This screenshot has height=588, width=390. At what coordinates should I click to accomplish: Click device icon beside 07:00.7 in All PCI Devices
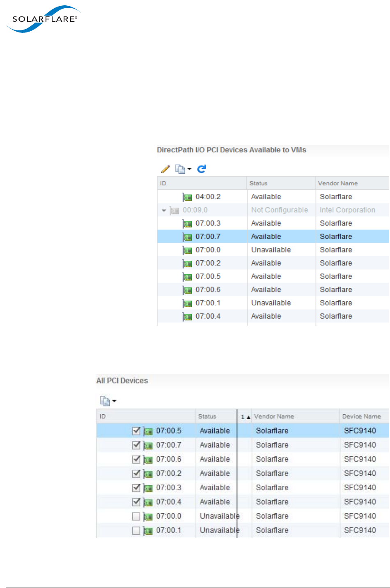[148, 446]
